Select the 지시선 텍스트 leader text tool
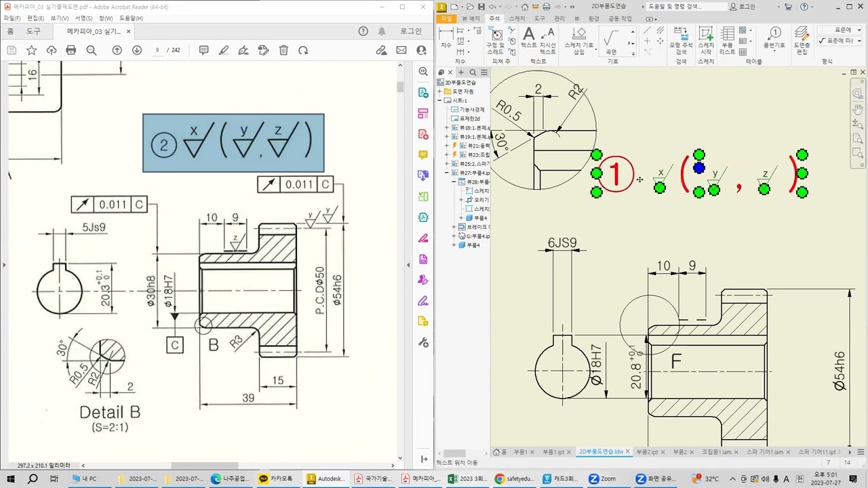The image size is (868, 488). [x=547, y=41]
